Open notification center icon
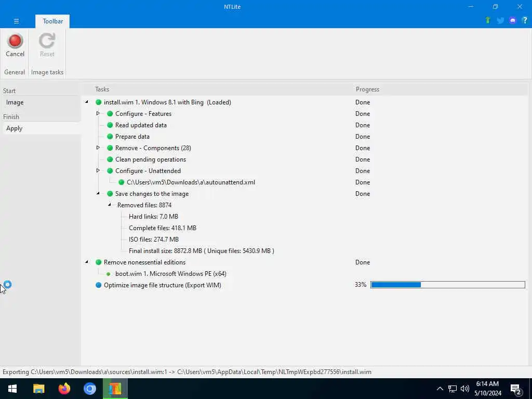The height and width of the screenshot is (399, 532). click(x=516, y=389)
